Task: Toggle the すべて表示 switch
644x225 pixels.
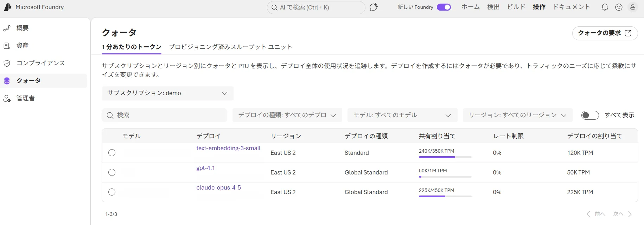Action: (x=590, y=115)
